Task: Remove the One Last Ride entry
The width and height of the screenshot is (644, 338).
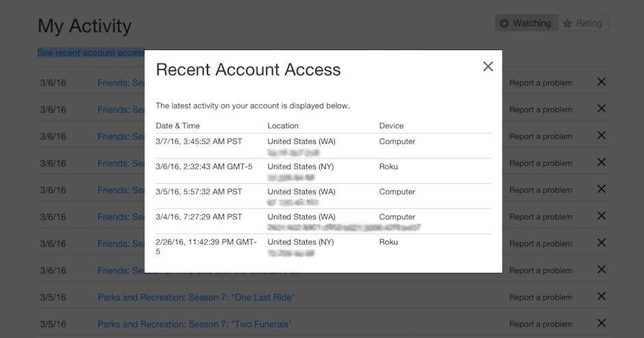Action: (x=602, y=296)
